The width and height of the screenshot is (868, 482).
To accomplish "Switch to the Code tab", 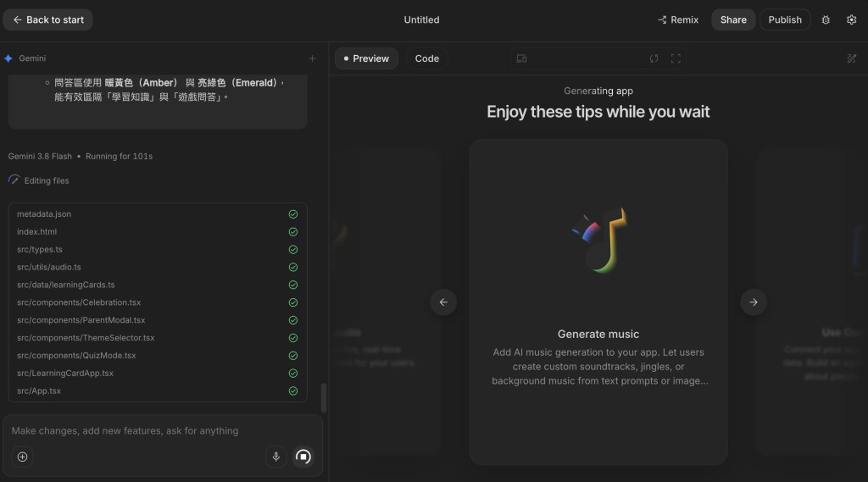I will 427,58.
